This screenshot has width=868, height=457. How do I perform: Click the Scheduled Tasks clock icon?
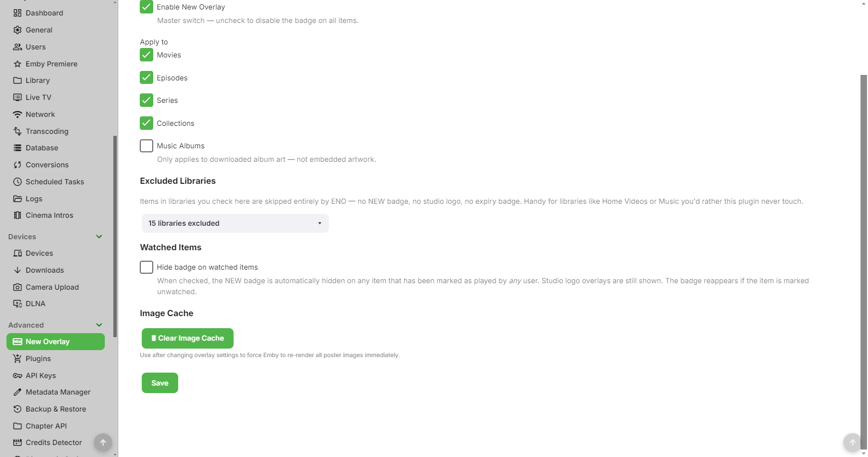point(17,182)
